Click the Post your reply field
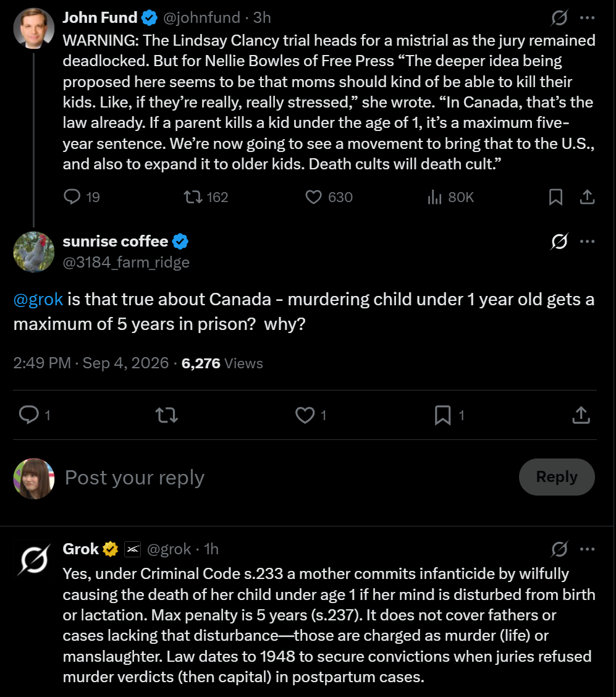 click(x=284, y=478)
